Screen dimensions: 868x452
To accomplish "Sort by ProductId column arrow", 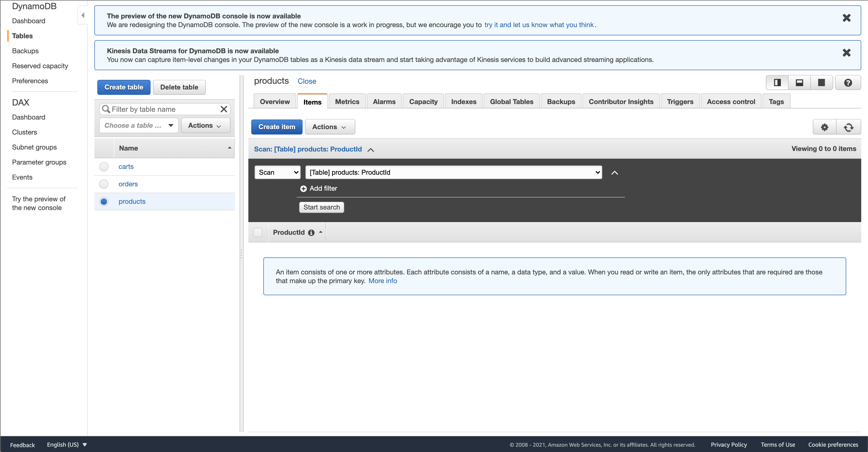I will [320, 232].
